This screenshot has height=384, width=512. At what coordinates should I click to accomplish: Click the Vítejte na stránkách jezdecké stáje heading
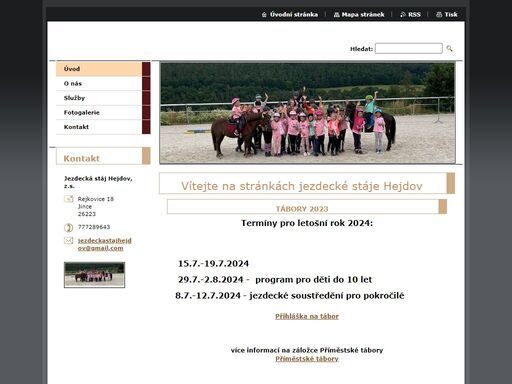[302, 186]
